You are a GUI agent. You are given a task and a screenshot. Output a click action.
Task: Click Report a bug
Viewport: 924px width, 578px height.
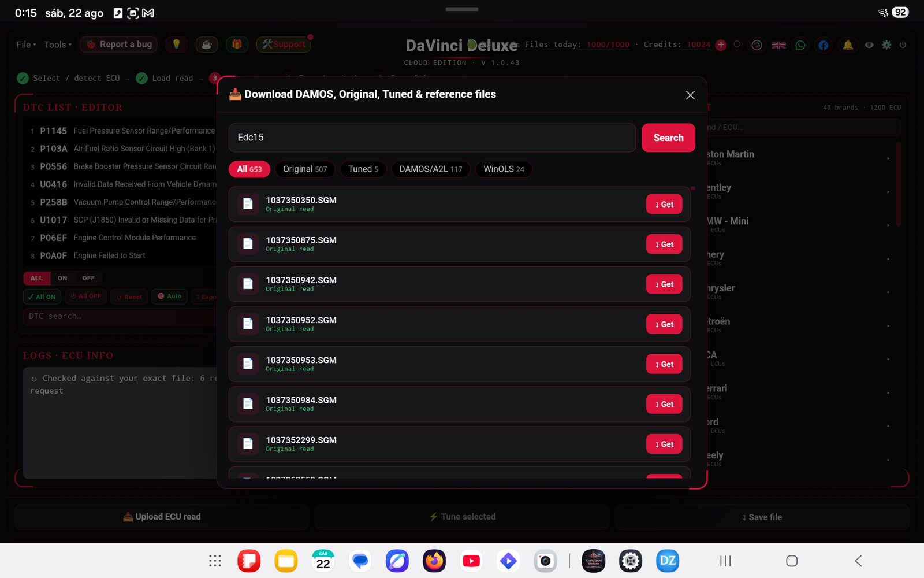118,45
